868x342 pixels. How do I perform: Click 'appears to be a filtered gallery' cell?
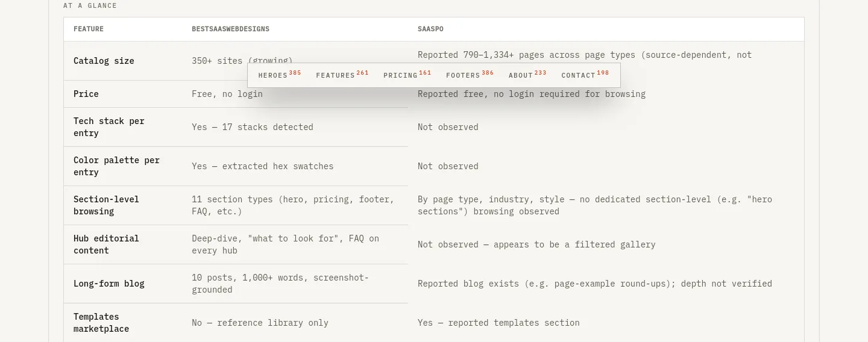536,244
